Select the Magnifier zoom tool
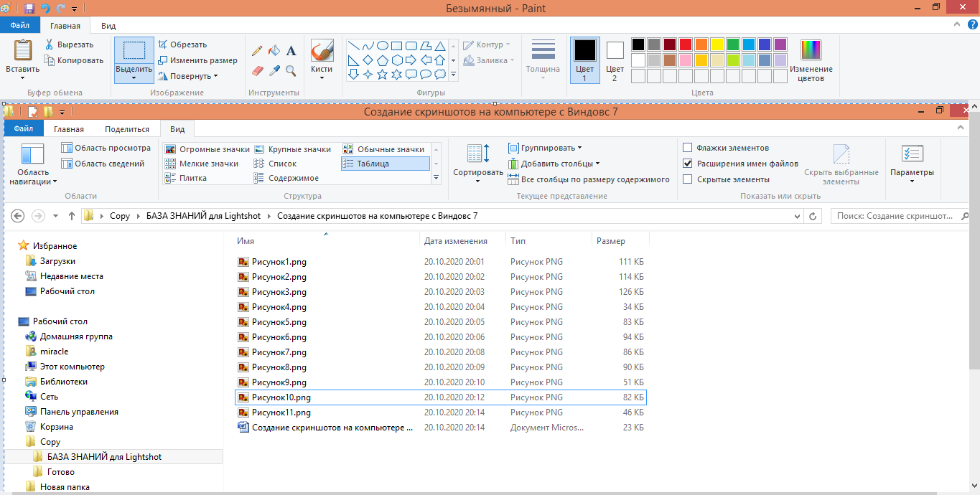Viewport: 980px width, 495px height. click(291, 70)
